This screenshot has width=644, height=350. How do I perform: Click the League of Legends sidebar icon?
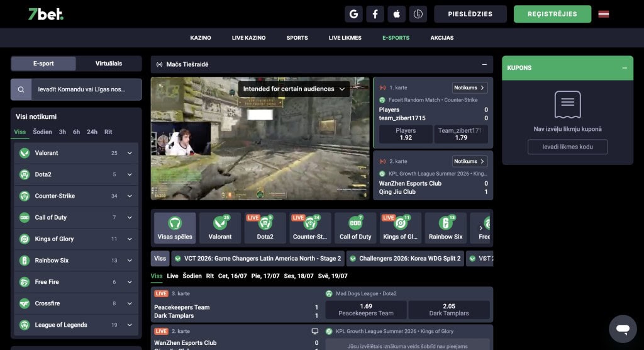click(x=25, y=325)
